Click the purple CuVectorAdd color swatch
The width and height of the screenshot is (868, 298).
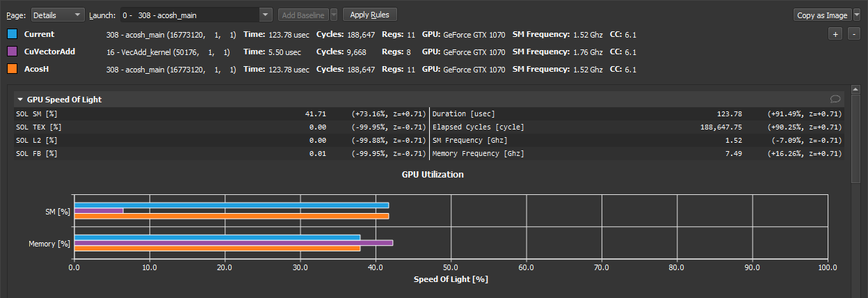coord(12,52)
